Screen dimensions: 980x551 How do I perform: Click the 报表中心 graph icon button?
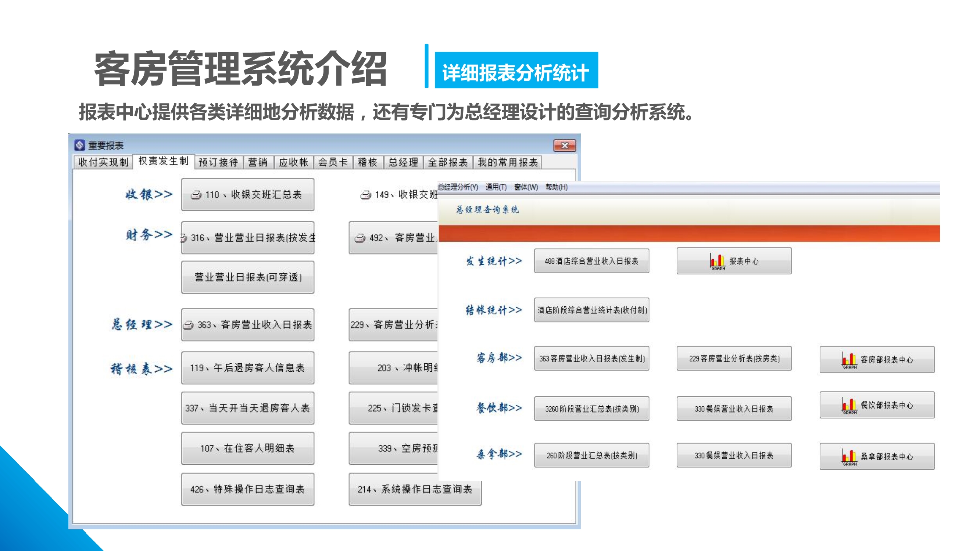718,261
